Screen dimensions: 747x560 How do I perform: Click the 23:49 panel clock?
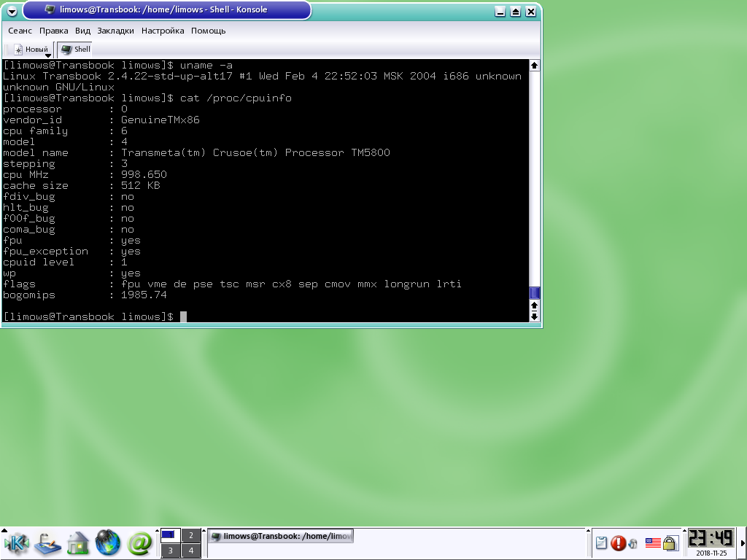(711, 538)
